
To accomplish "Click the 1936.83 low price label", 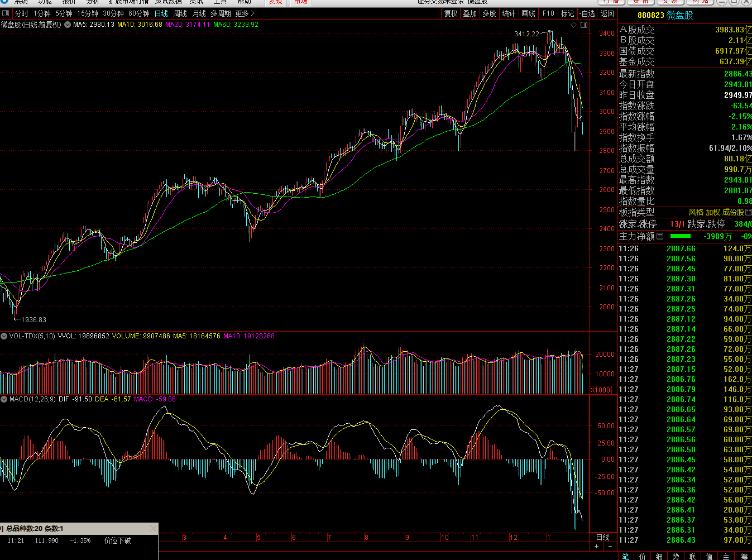I will [33, 320].
